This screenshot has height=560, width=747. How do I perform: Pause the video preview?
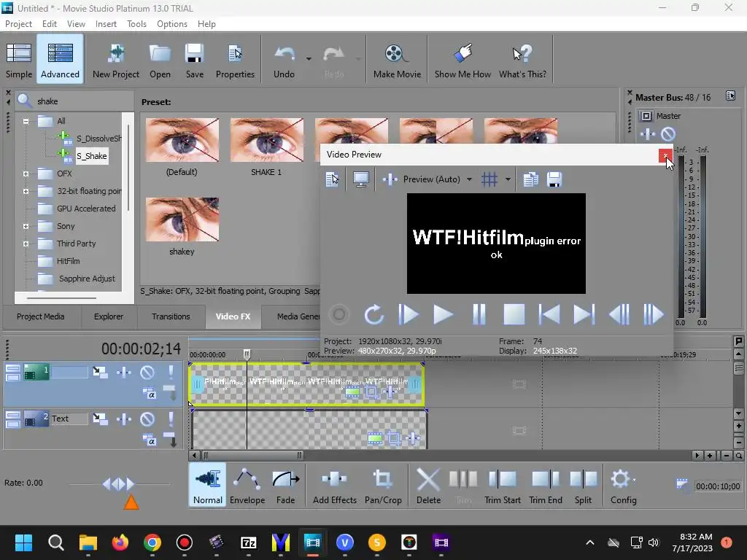(479, 315)
